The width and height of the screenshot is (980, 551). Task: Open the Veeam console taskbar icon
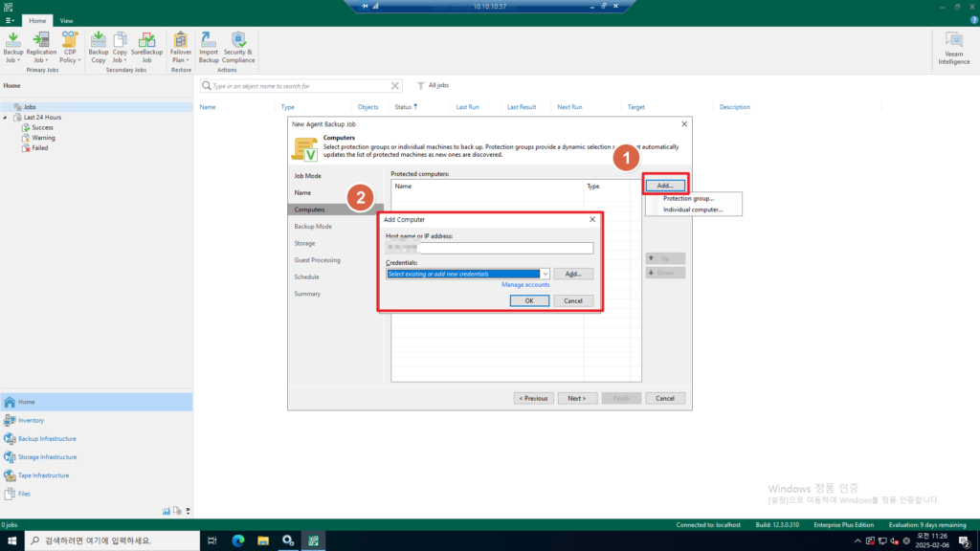(313, 540)
